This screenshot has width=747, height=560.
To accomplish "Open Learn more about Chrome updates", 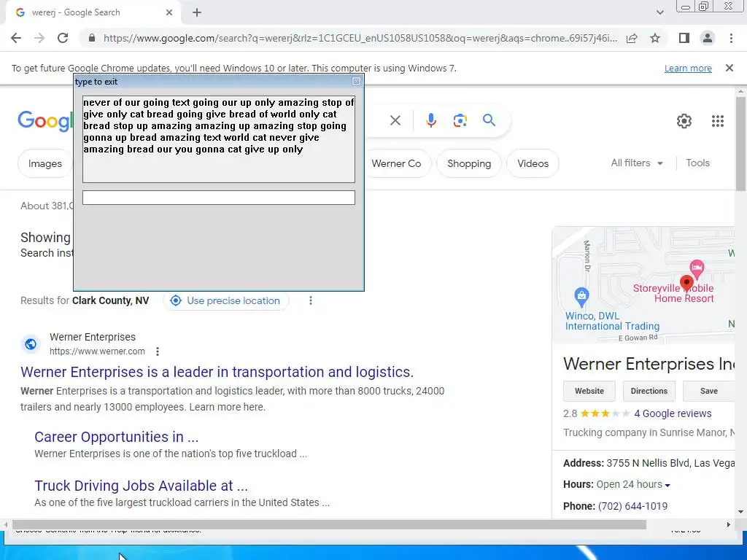I will pos(688,68).
